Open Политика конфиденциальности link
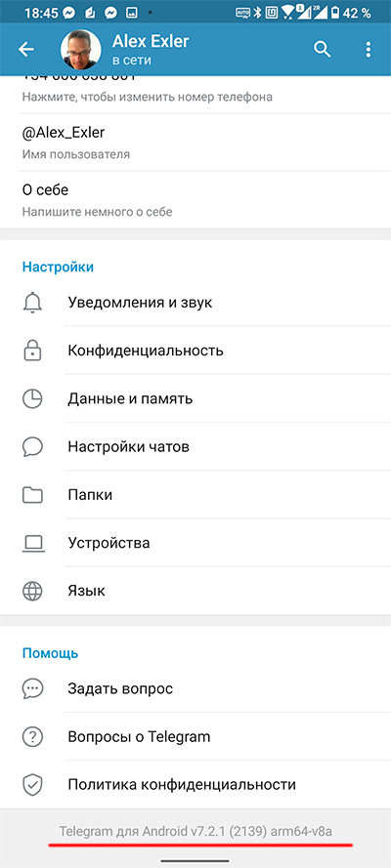391x868 pixels. click(195, 784)
